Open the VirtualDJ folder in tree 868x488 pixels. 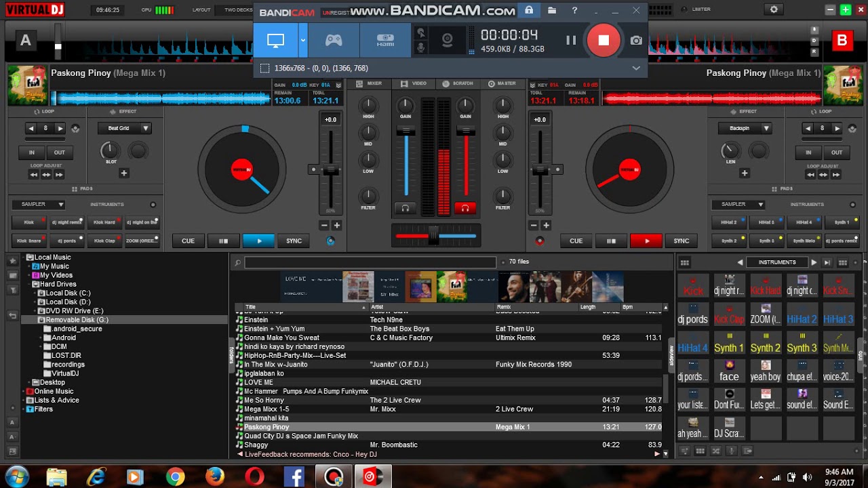pos(65,373)
